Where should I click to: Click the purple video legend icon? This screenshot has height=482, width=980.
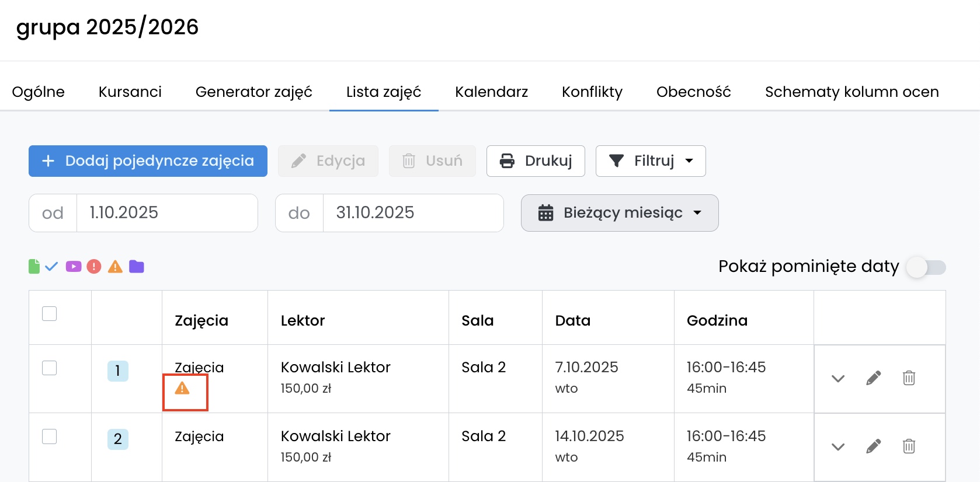(x=74, y=267)
